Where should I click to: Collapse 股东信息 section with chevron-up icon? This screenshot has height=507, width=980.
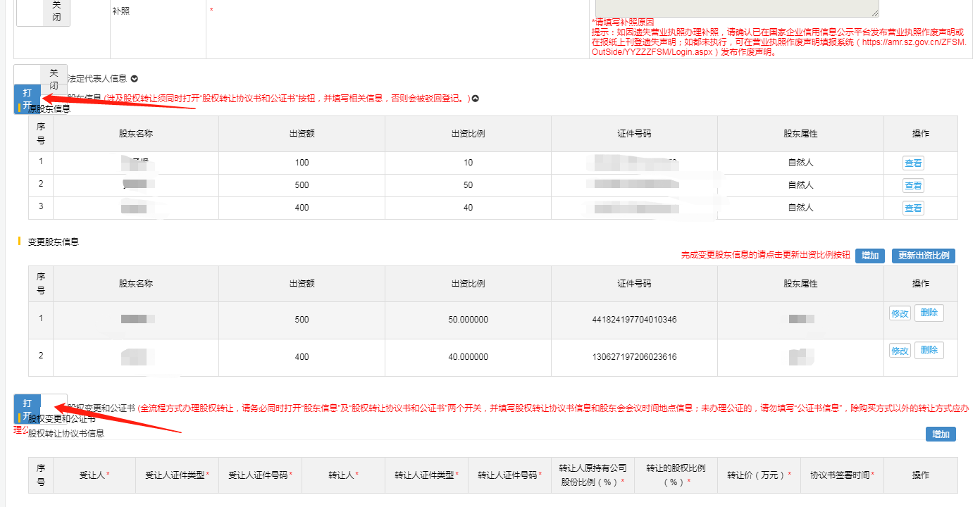[x=476, y=99]
